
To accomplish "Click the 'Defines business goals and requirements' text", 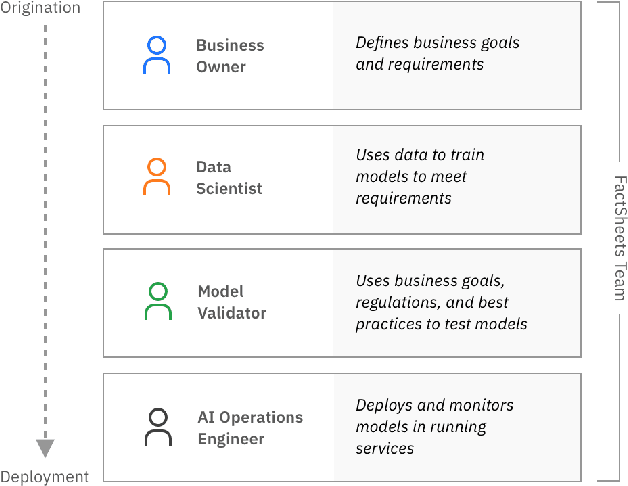I will pos(438,54).
